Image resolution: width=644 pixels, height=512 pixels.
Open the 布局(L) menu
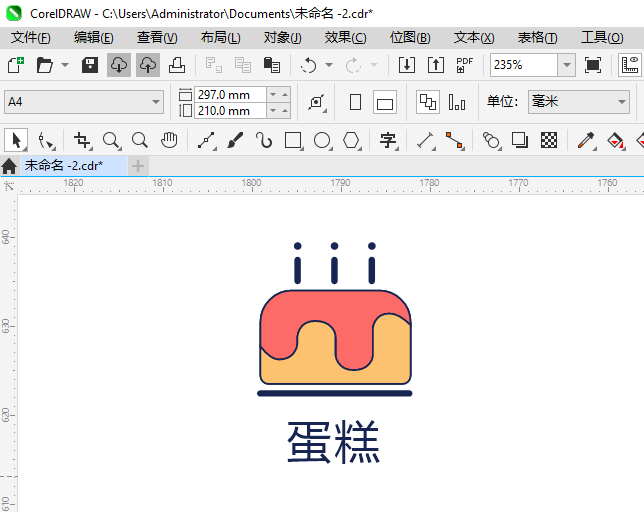tap(221, 38)
